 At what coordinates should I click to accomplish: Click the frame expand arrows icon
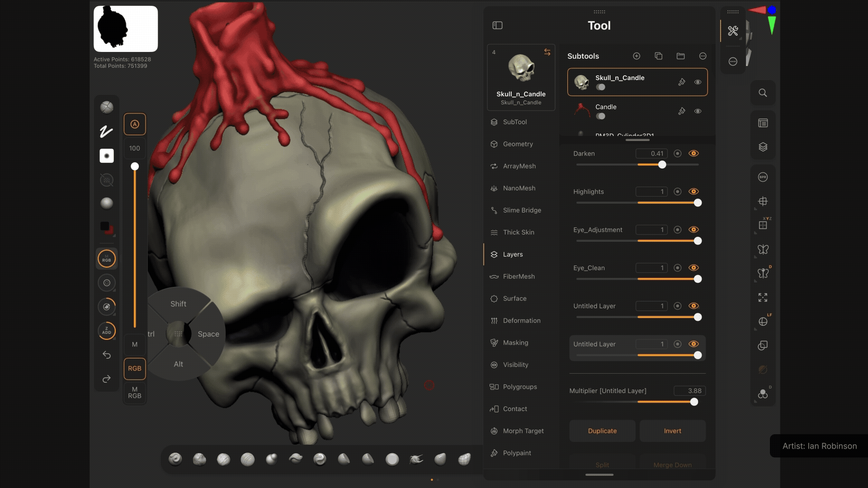763,297
